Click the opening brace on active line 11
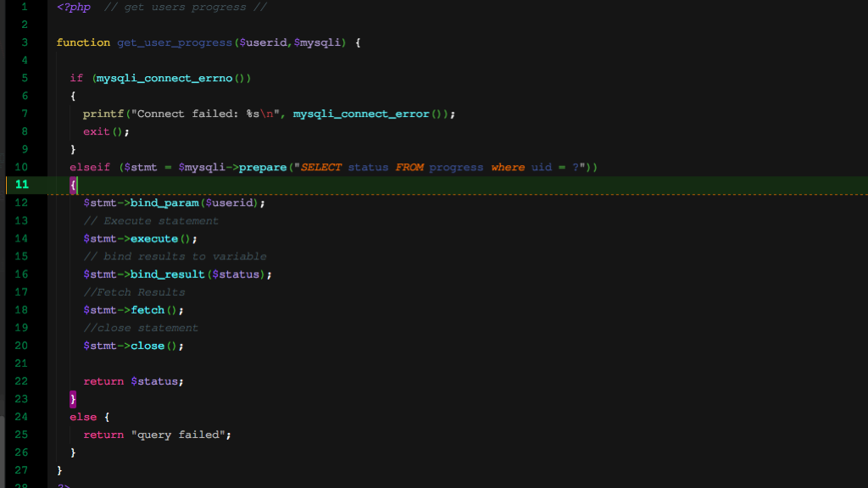 [73, 186]
